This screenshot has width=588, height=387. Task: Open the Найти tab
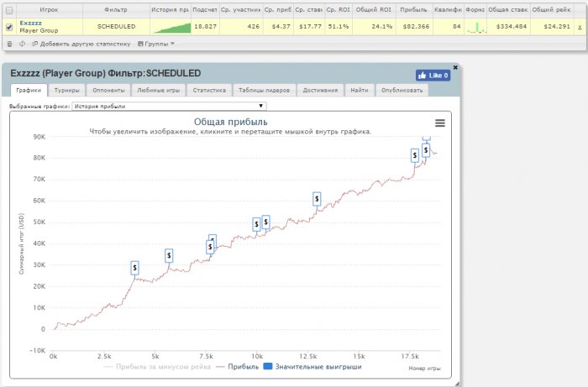360,91
